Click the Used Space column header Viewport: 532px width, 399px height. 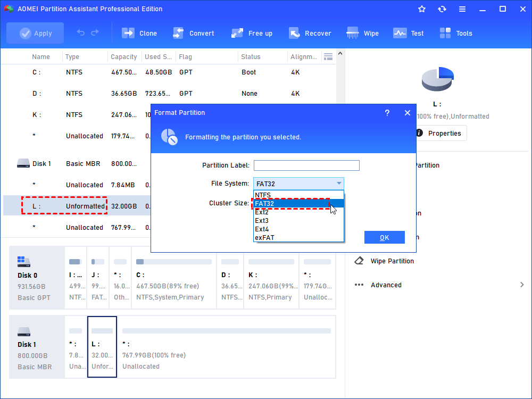[x=158, y=57]
